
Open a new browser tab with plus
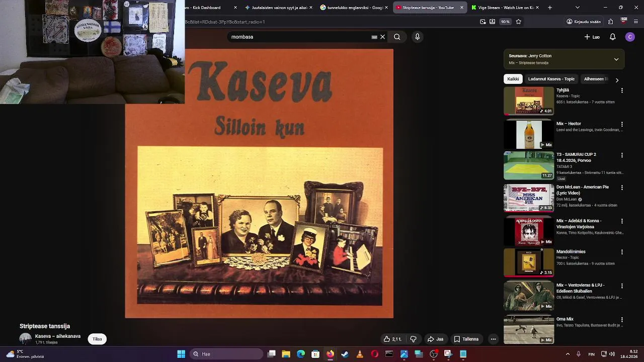(x=549, y=8)
